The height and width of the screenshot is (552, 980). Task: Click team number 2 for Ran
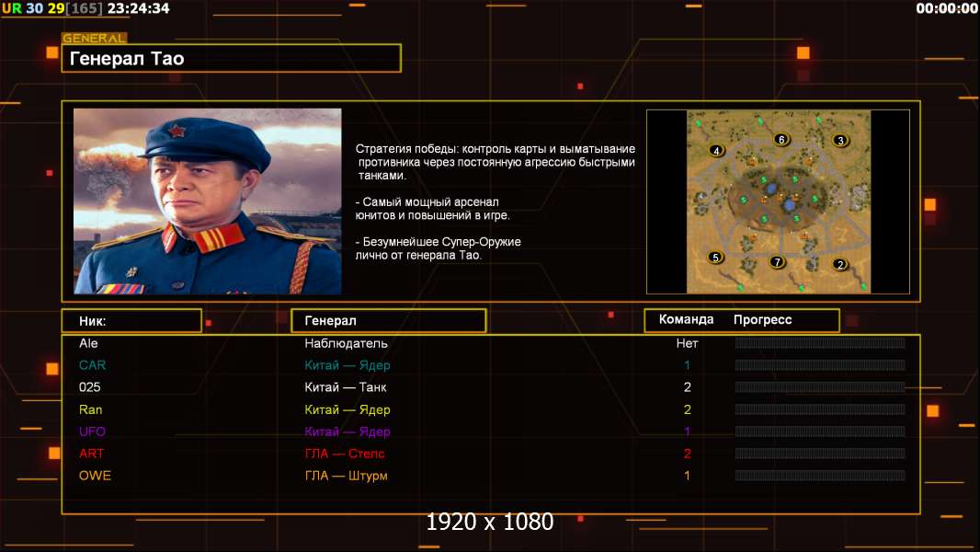[x=687, y=409]
